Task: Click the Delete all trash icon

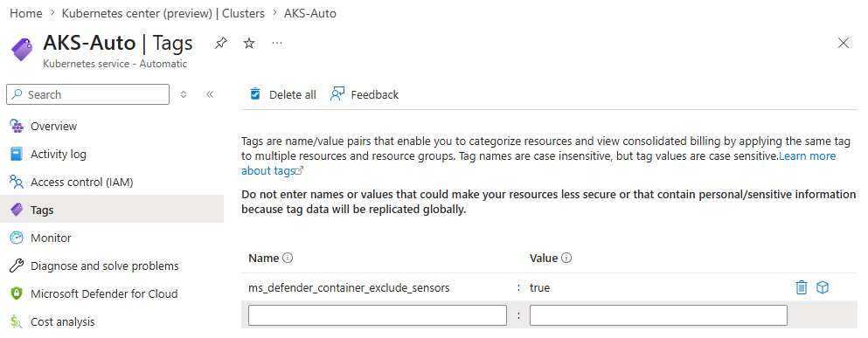Action: point(254,94)
